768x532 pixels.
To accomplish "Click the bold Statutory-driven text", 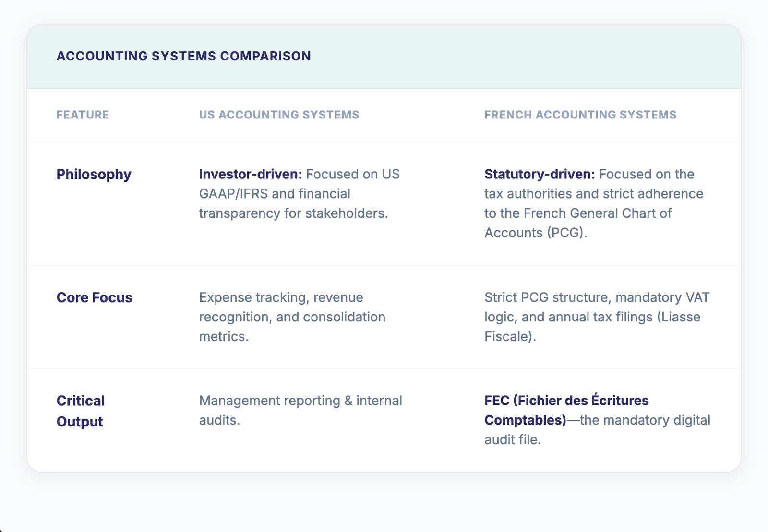I will (x=539, y=174).
